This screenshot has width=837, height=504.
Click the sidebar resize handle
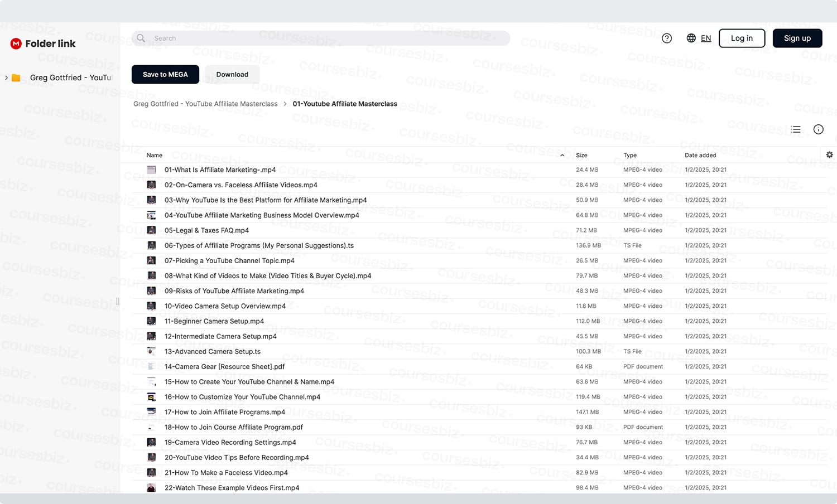tap(118, 302)
